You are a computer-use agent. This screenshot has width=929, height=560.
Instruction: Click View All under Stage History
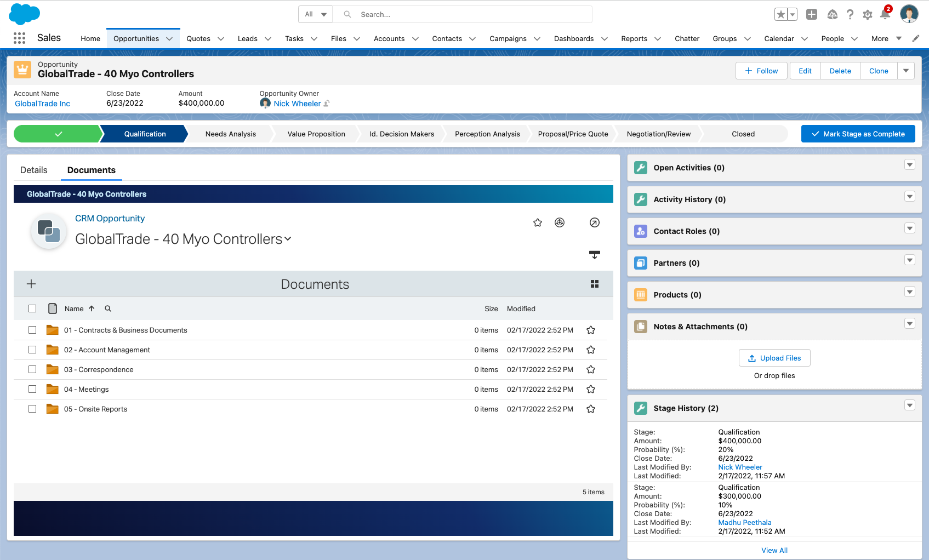(774, 550)
